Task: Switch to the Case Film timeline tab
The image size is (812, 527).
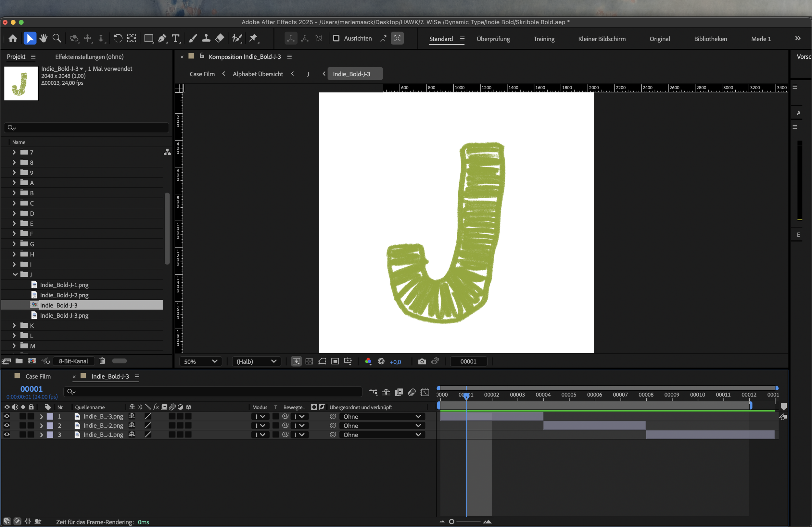Action: point(38,376)
